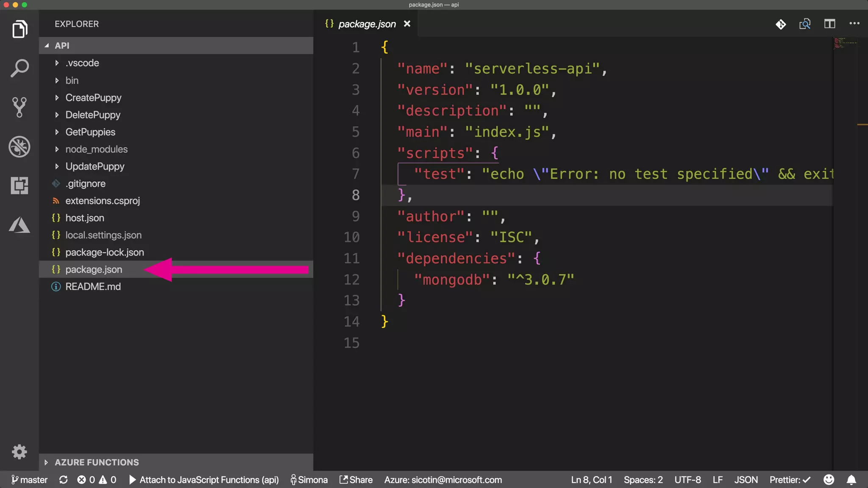
Task: Open the Extensions view icon
Action: click(x=19, y=186)
